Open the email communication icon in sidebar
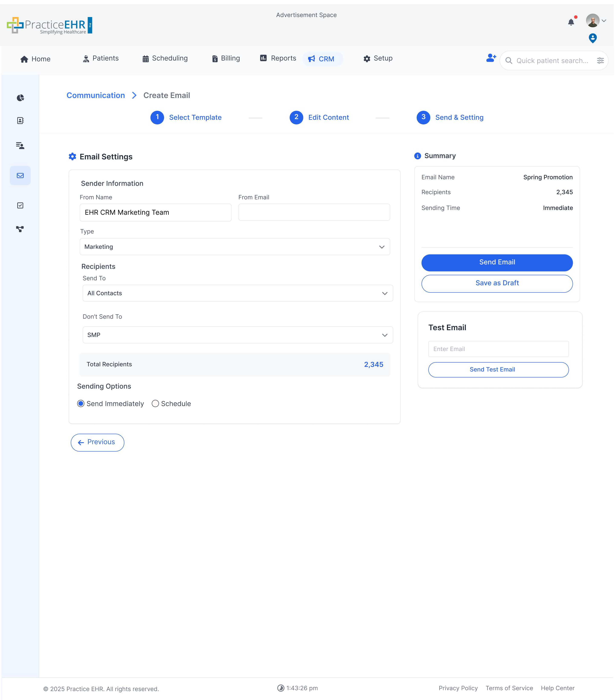Image resolution: width=615 pixels, height=700 pixels. click(20, 176)
